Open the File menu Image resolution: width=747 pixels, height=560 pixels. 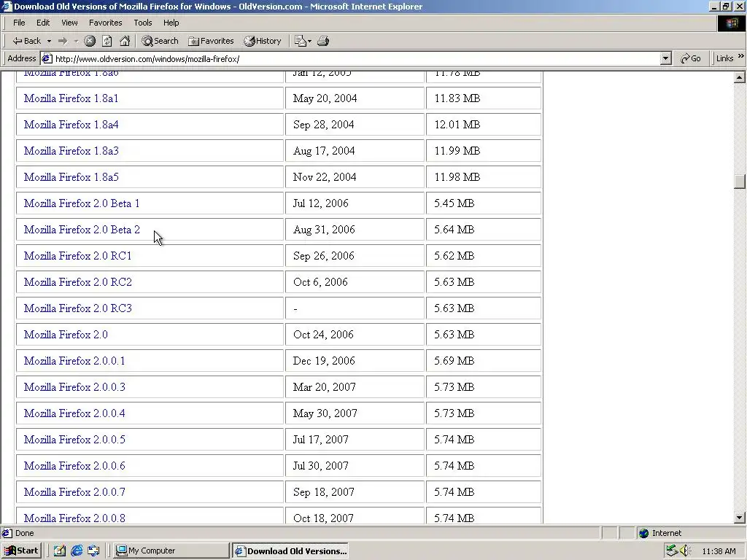pyautogui.click(x=19, y=23)
